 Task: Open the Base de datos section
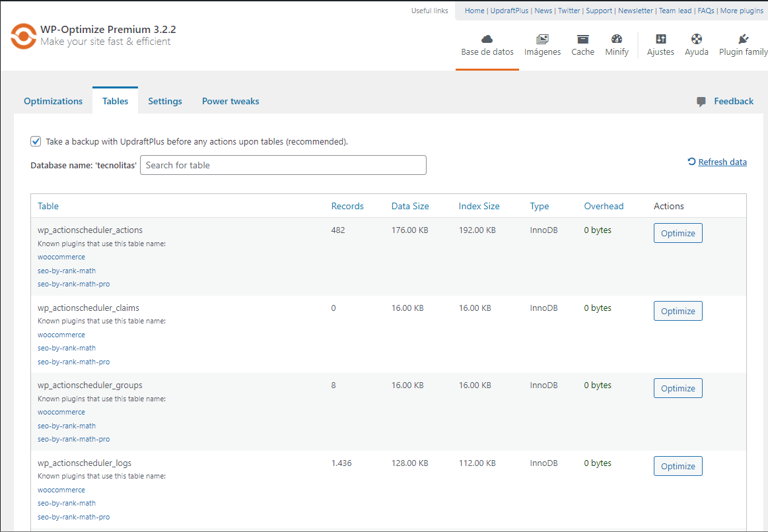click(487, 44)
